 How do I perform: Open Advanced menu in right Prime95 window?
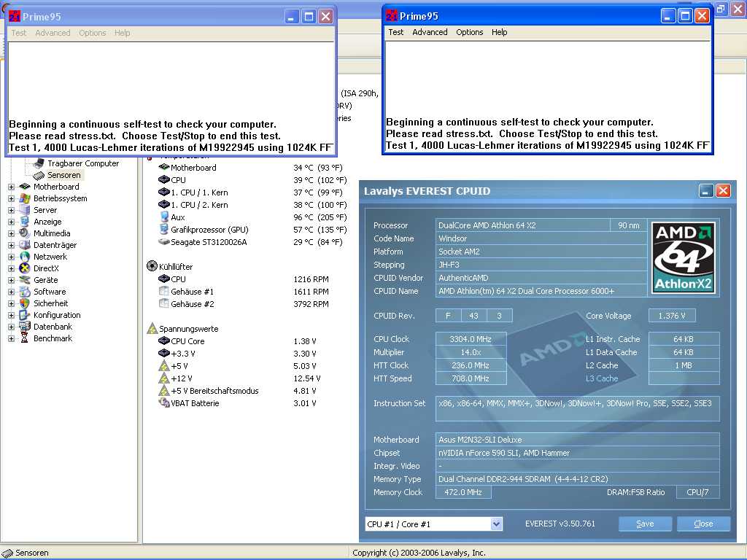point(430,32)
